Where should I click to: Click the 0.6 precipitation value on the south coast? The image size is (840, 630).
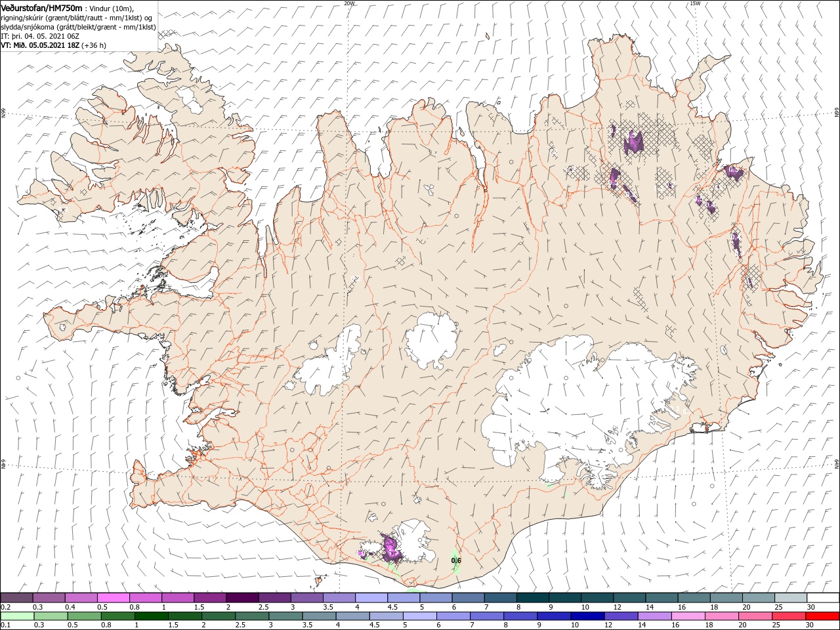[456, 560]
